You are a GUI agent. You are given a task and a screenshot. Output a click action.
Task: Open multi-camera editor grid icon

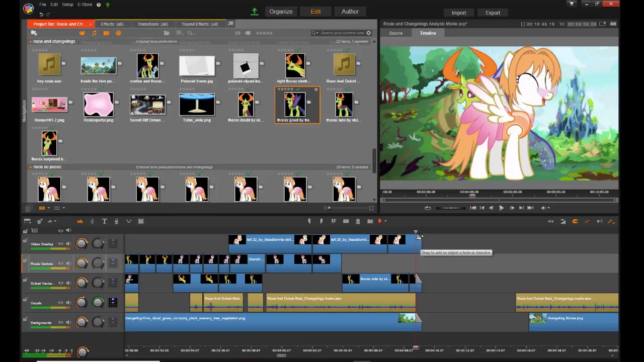[141, 221]
